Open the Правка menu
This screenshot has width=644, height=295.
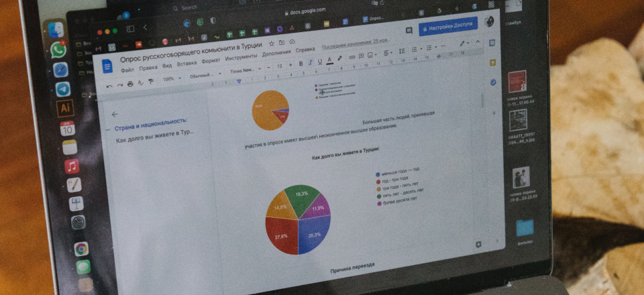coord(148,68)
